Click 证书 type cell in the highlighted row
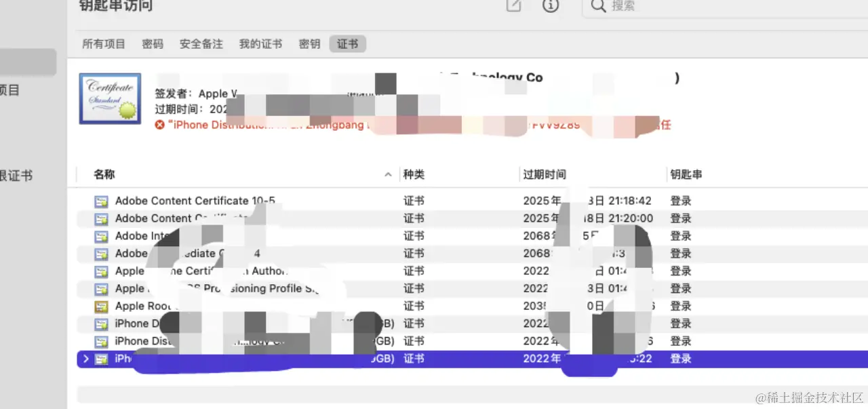 [x=414, y=359]
